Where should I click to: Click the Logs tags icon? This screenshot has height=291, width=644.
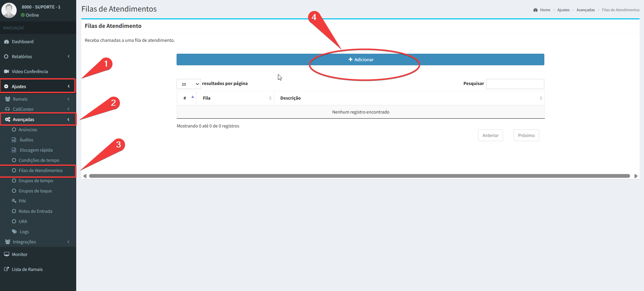[x=14, y=232]
